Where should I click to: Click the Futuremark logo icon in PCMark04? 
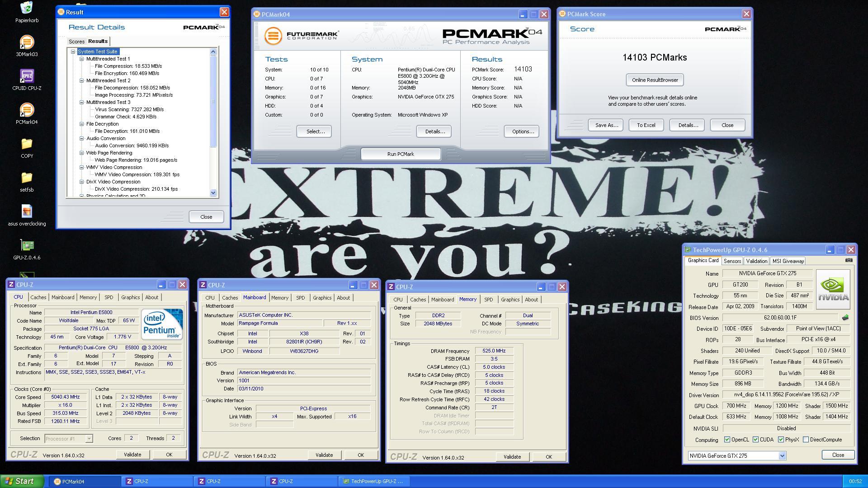point(273,36)
